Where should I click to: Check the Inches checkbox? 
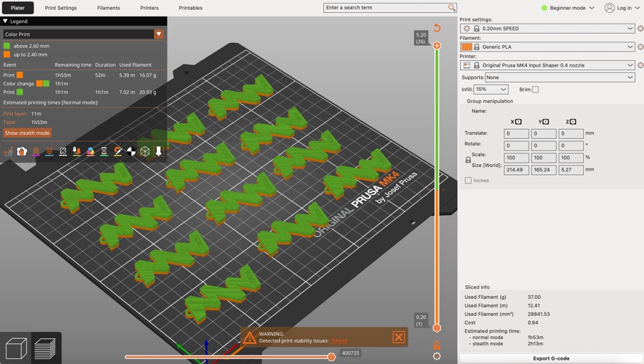(x=468, y=180)
